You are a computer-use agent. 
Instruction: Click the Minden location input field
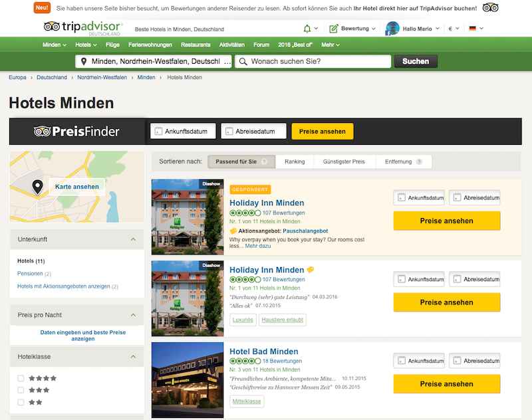pos(154,61)
